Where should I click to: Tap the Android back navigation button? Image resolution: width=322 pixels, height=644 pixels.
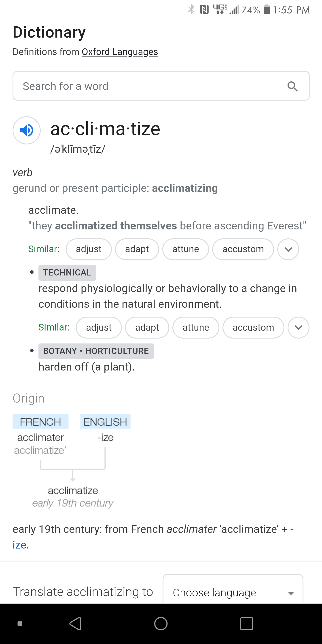click(75, 623)
